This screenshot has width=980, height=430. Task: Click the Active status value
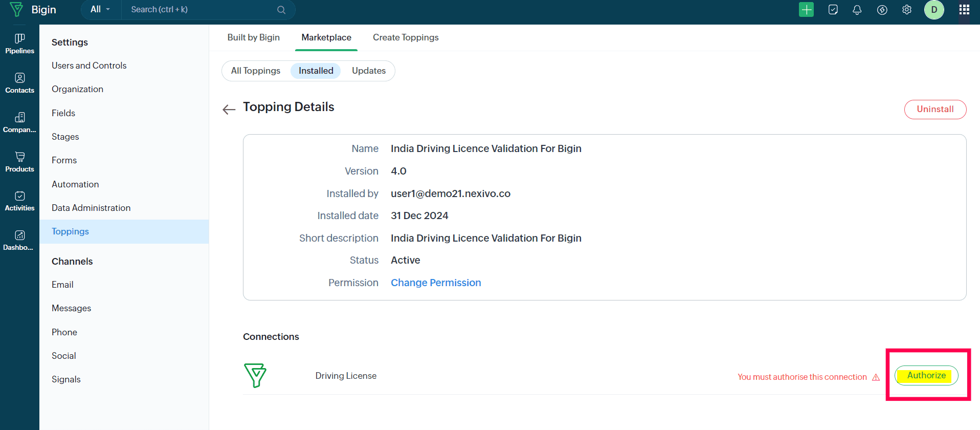[406, 260]
